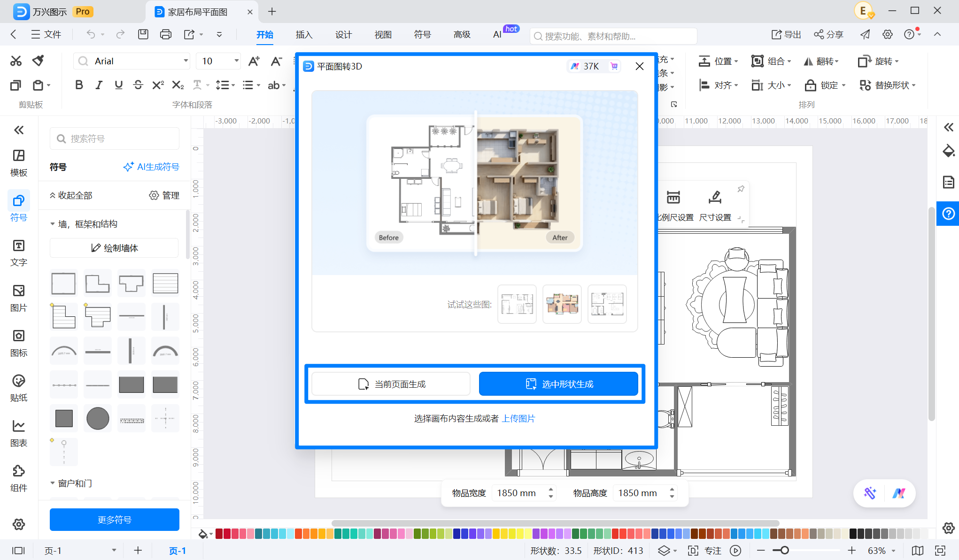The image size is (959, 560).
Task: Toggle Italic formatting
Action: click(99, 85)
